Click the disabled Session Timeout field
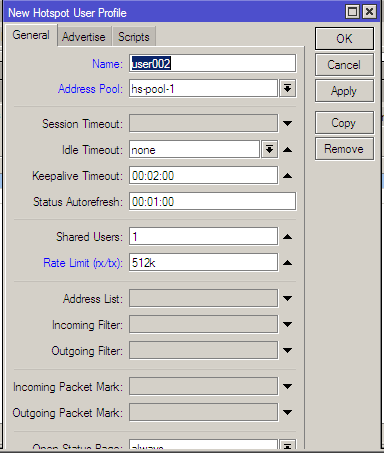 click(203, 124)
